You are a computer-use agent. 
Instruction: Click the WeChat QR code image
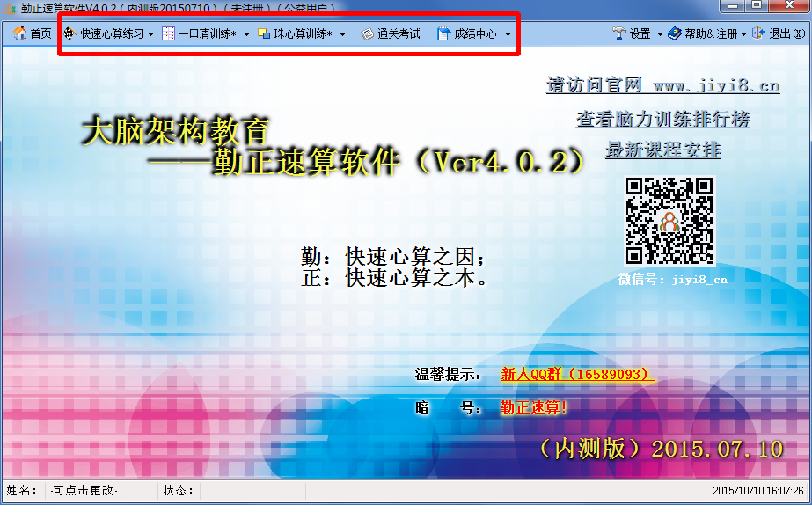tap(669, 221)
